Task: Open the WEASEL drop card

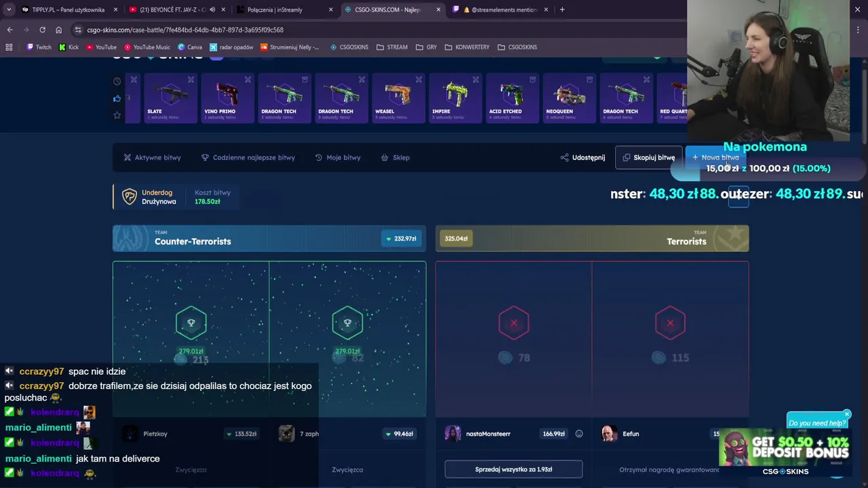Action: coord(397,98)
